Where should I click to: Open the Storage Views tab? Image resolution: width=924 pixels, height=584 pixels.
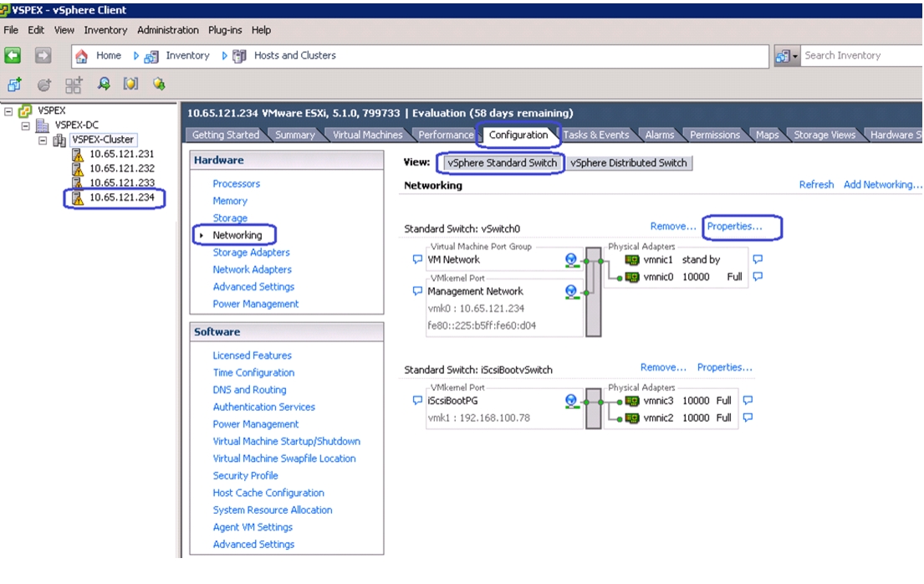tap(824, 135)
